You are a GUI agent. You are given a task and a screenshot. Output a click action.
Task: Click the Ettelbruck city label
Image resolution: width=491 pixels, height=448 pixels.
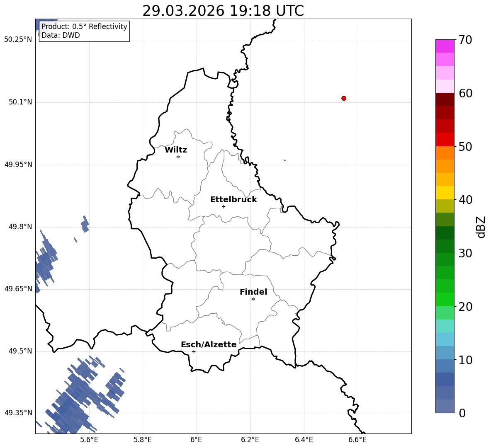(x=233, y=200)
